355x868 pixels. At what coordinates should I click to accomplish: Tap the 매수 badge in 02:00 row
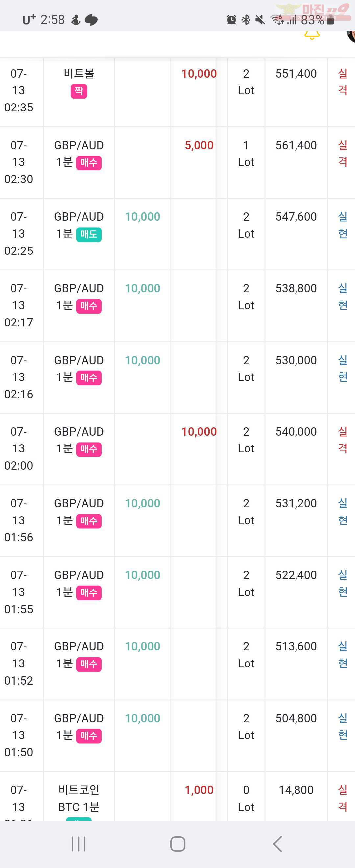(89, 449)
